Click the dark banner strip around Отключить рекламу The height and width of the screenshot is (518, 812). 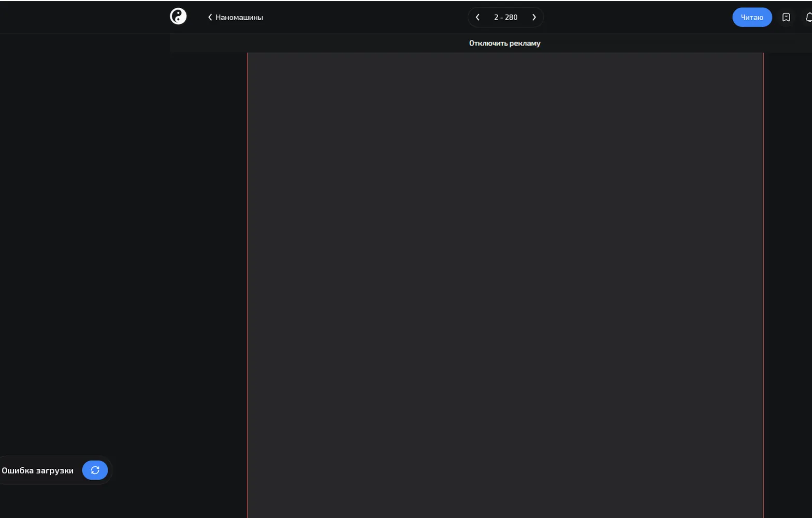491,43
